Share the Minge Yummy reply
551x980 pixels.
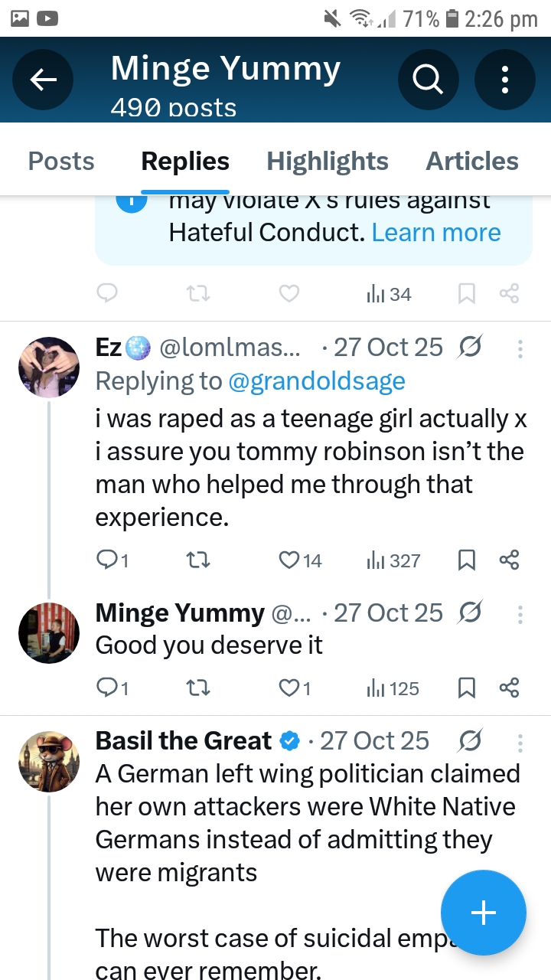coord(509,688)
